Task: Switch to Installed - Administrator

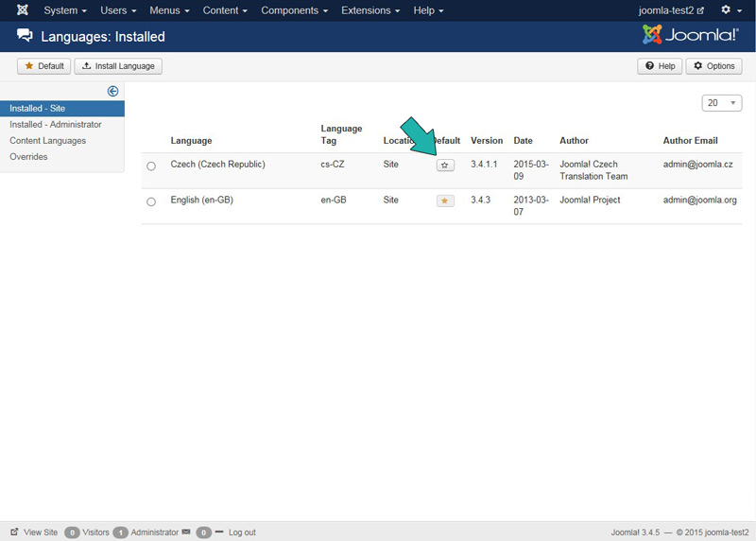Action: tap(56, 125)
